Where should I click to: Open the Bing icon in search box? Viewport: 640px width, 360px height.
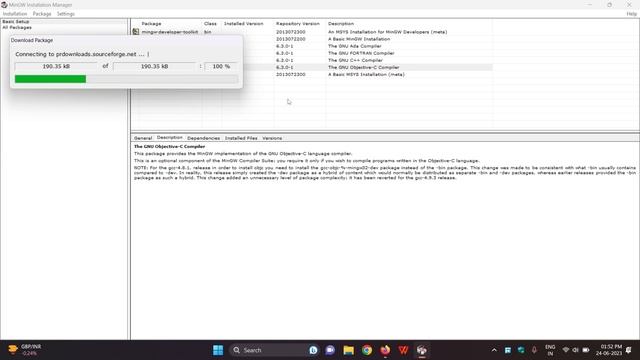click(313, 350)
